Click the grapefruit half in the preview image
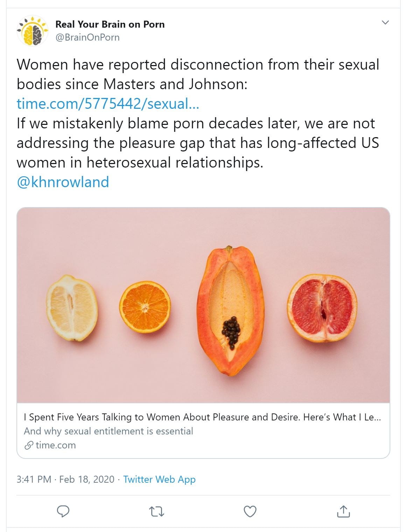The height and width of the screenshot is (532, 405). [322, 307]
